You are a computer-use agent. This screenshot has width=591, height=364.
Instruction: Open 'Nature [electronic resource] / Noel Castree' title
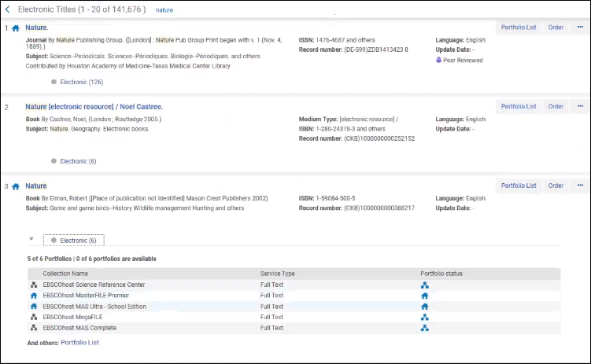point(94,107)
